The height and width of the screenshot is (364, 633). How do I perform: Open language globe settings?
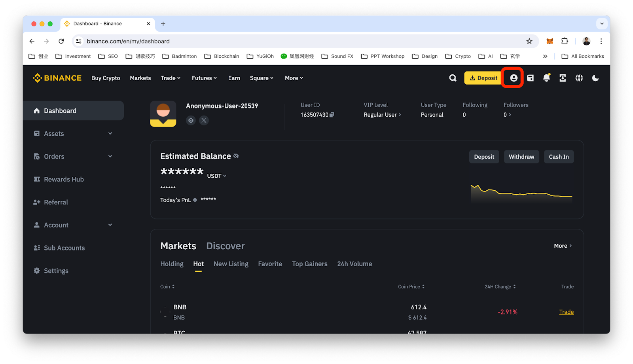[579, 78]
